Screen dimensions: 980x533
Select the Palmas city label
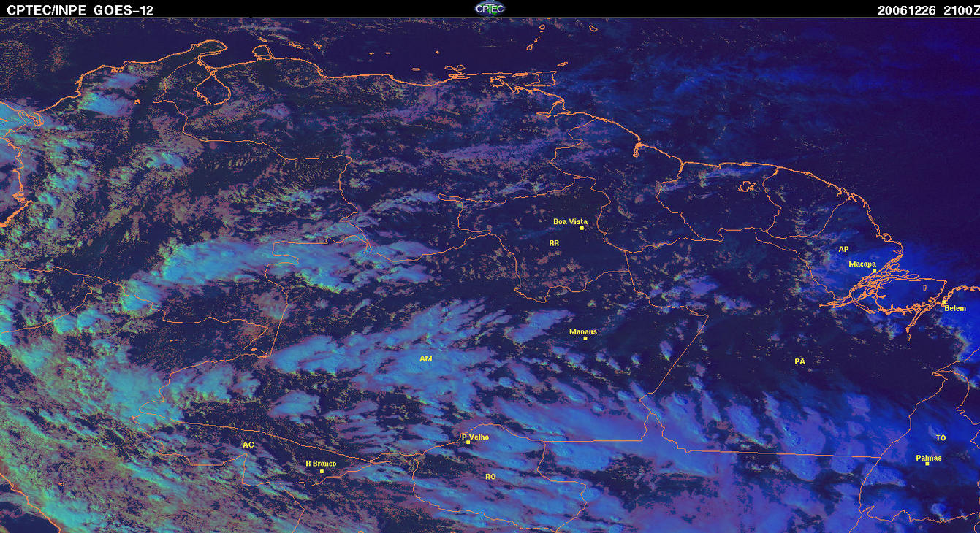click(x=929, y=458)
